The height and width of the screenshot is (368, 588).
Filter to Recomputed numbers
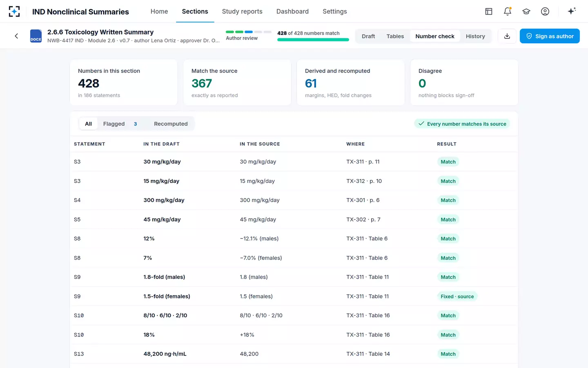click(171, 123)
